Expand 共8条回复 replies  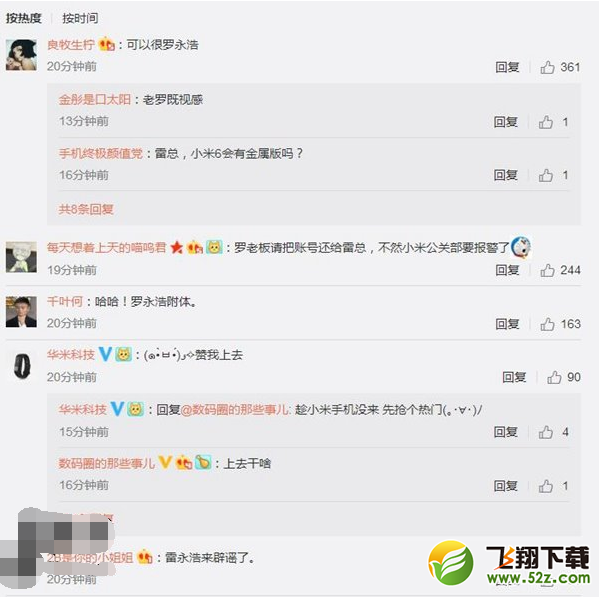coord(86,209)
